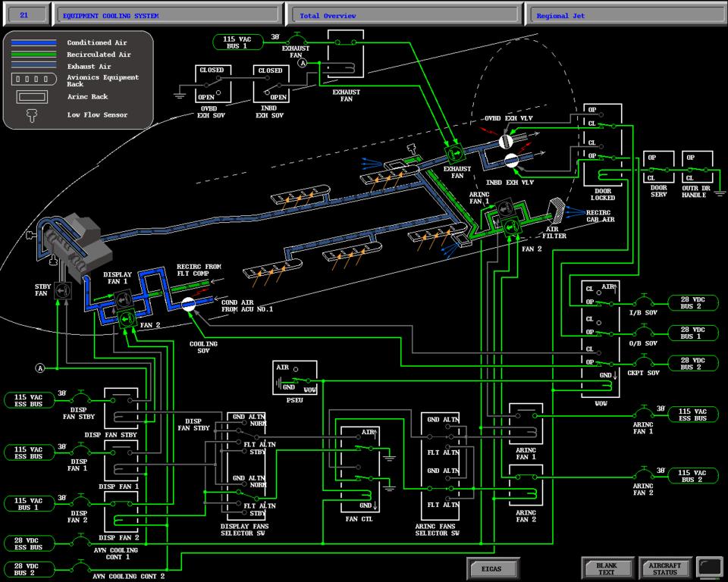728x582 pixels.
Task: Select the COOLING SOV valve symbol
Action: [189, 305]
